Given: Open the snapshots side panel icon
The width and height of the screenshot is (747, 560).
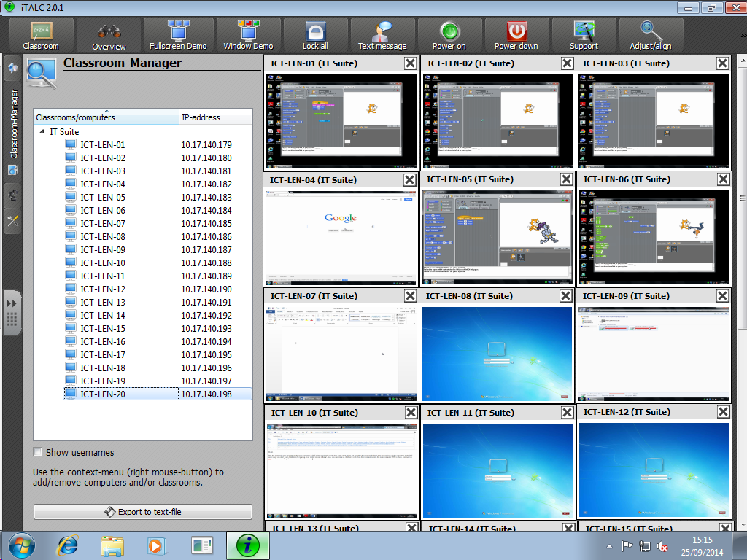Looking at the screenshot, I should [x=13, y=195].
